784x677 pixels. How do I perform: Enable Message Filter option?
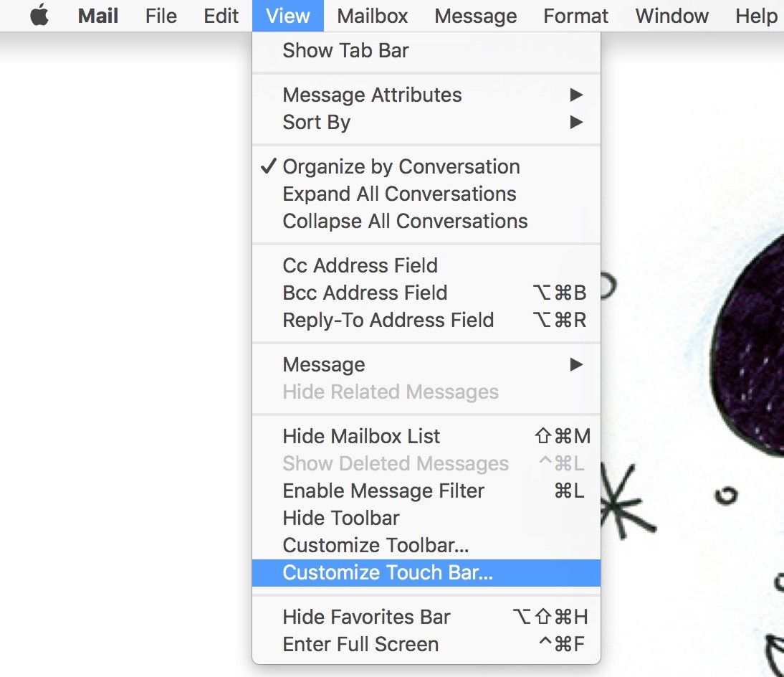pos(383,491)
